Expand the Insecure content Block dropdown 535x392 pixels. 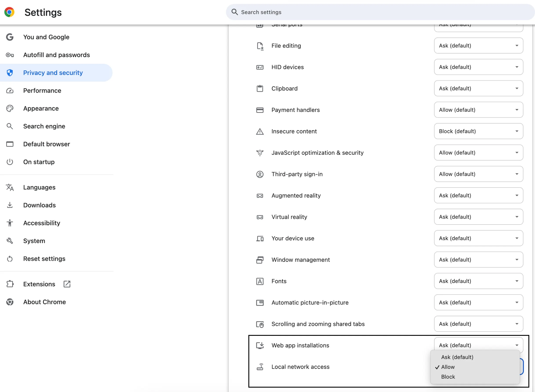(478, 131)
